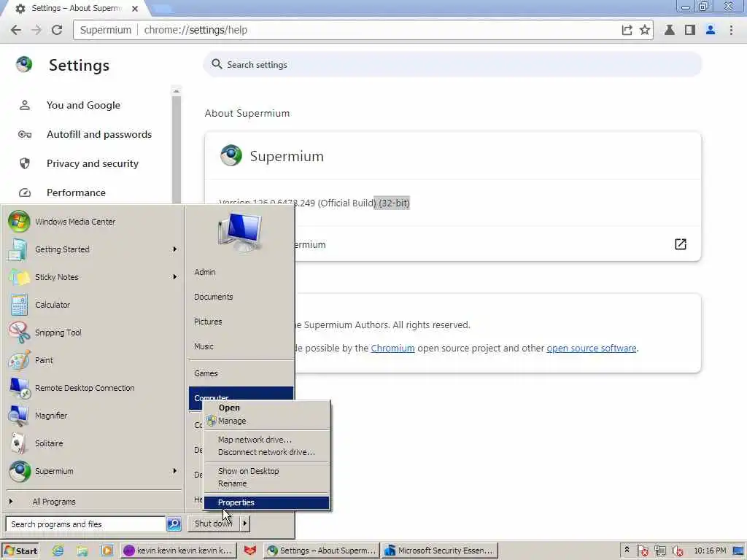This screenshot has width=747, height=560.
Task: Open You and Google settings section
Action: pos(83,105)
